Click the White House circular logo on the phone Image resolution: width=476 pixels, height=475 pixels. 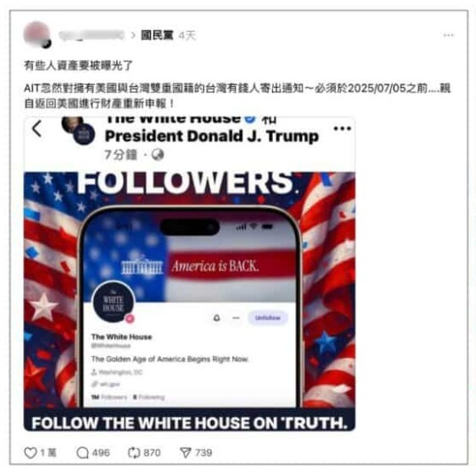click(113, 302)
